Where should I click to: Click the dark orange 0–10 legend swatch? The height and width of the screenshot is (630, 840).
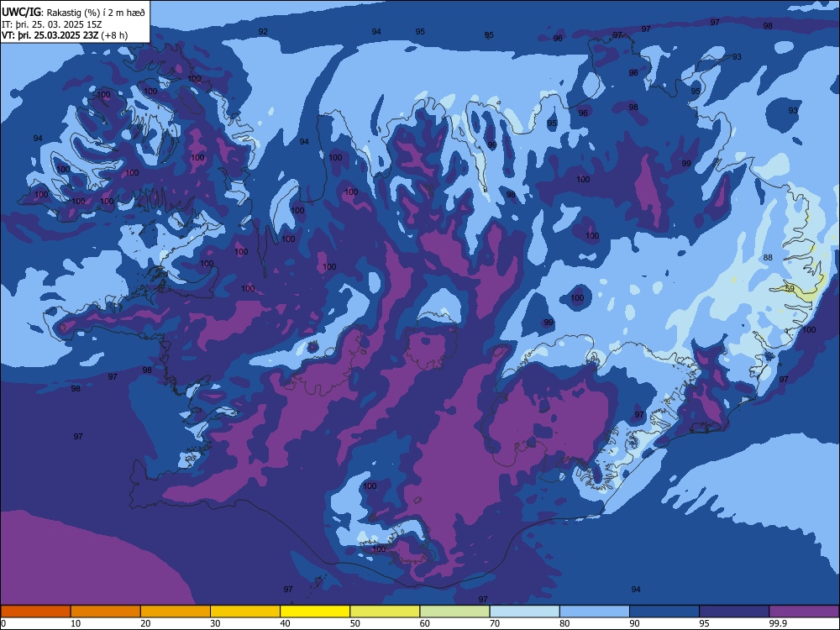(35, 612)
